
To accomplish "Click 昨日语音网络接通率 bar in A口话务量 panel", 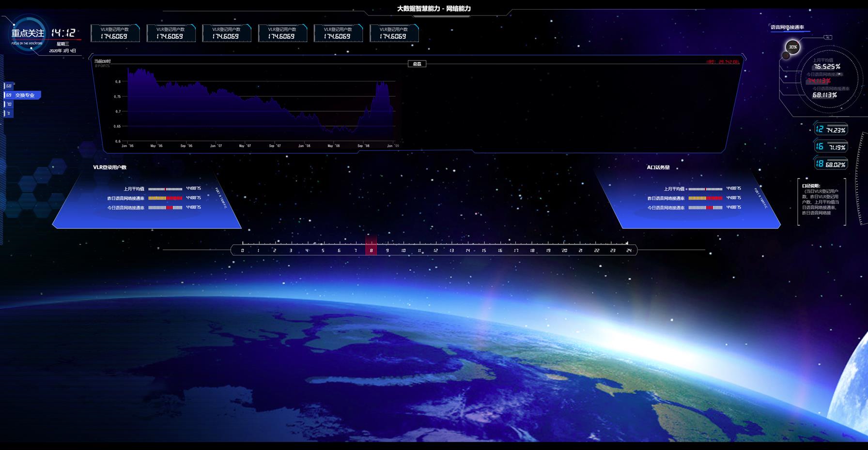I will [705, 198].
